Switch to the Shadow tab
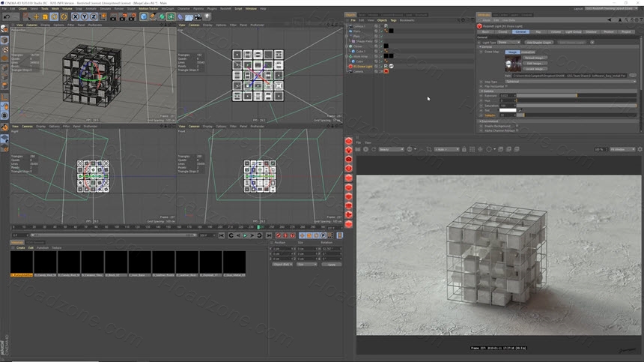The height and width of the screenshot is (362, 644). (591, 31)
